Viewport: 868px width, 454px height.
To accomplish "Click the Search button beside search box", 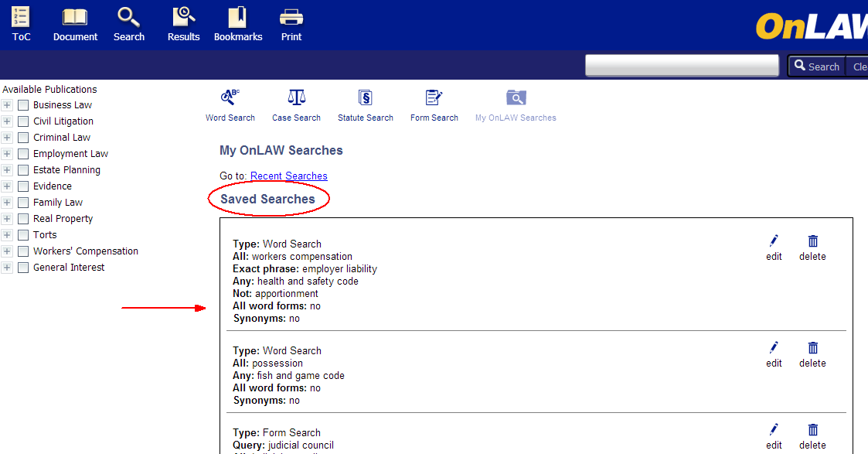I will tap(817, 67).
